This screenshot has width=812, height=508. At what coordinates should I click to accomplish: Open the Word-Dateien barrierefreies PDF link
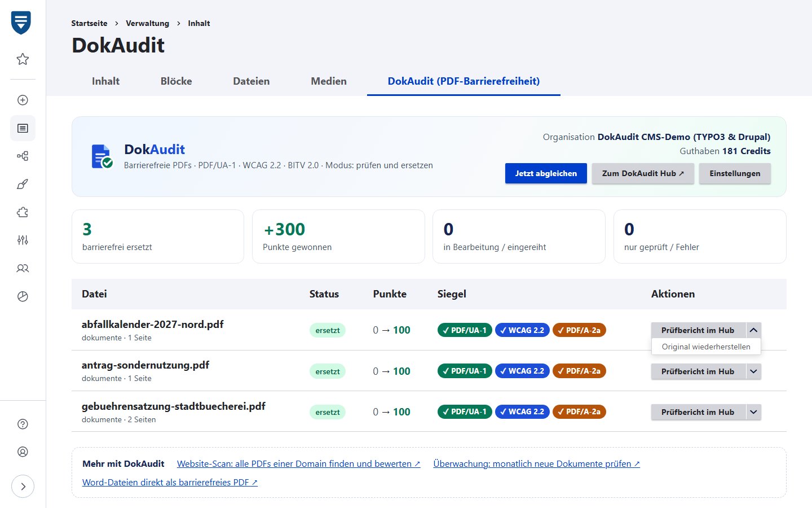[x=170, y=483]
